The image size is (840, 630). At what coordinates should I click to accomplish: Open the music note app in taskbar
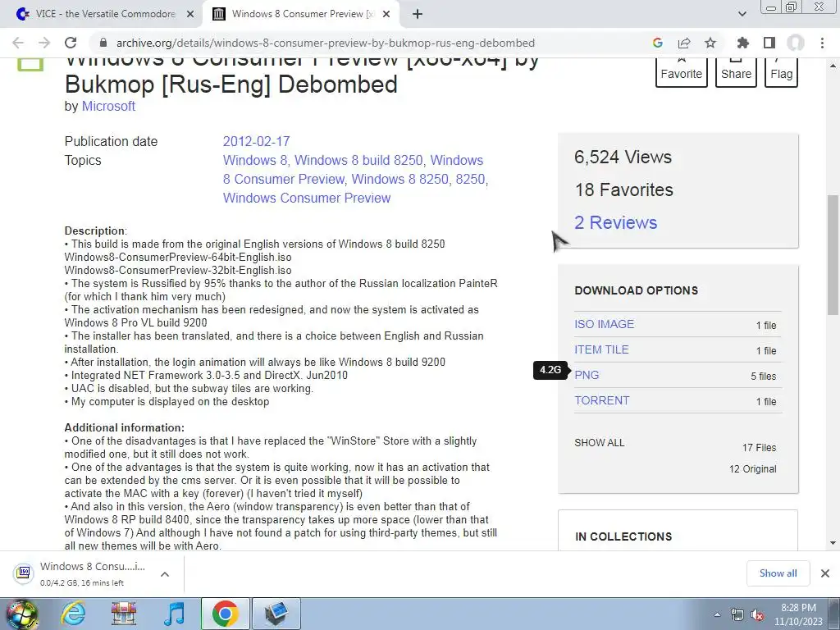pos(174,614)
